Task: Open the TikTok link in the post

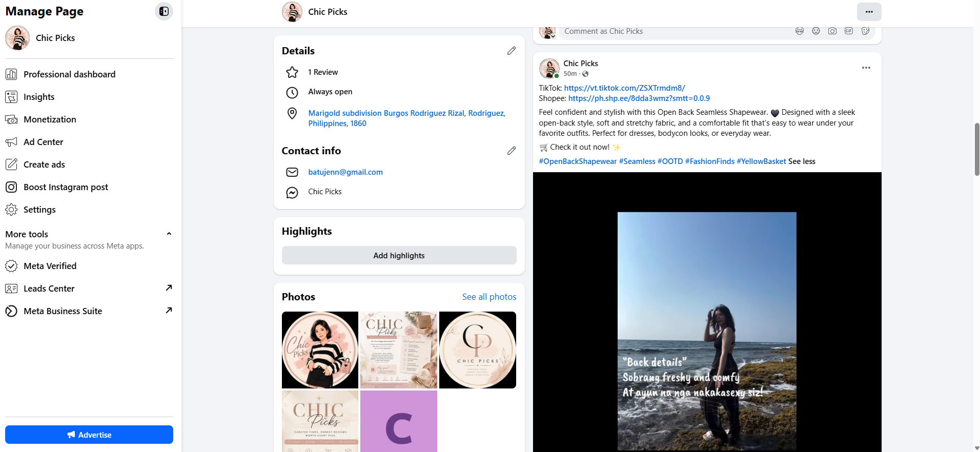Action: tap(624, 88)
